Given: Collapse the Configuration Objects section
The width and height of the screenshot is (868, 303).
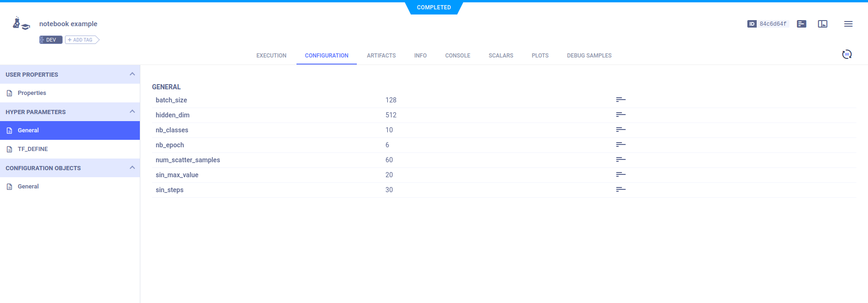Looking at the screenshot, I should pyautogui.click(x=132, y=168).
